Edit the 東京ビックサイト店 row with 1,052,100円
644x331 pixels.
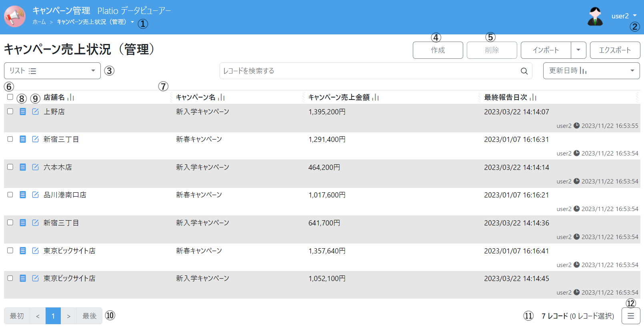pos(36,278)
